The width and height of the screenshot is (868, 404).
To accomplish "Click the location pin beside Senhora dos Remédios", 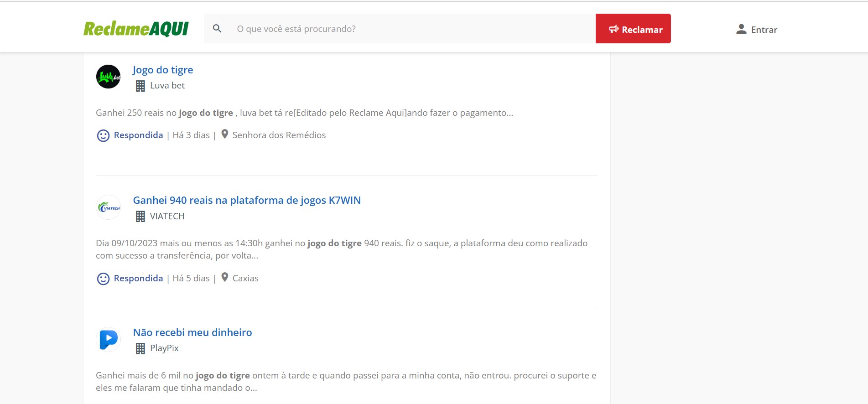I will [224, 134].
